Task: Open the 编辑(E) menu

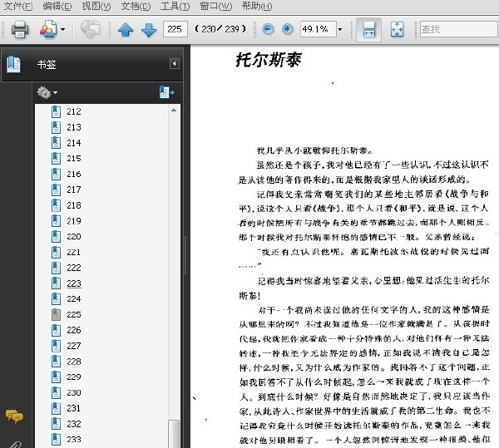Action: [x=57, y=6]
